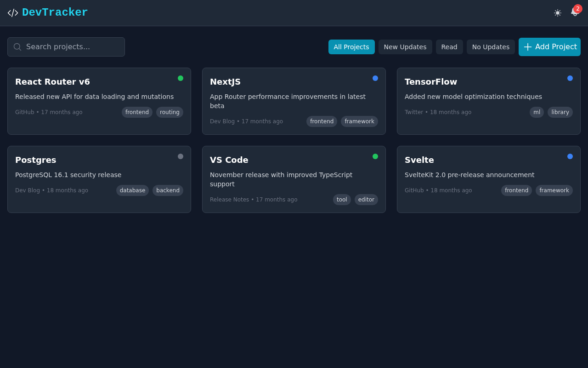Show only Read projects

point(449,47)
